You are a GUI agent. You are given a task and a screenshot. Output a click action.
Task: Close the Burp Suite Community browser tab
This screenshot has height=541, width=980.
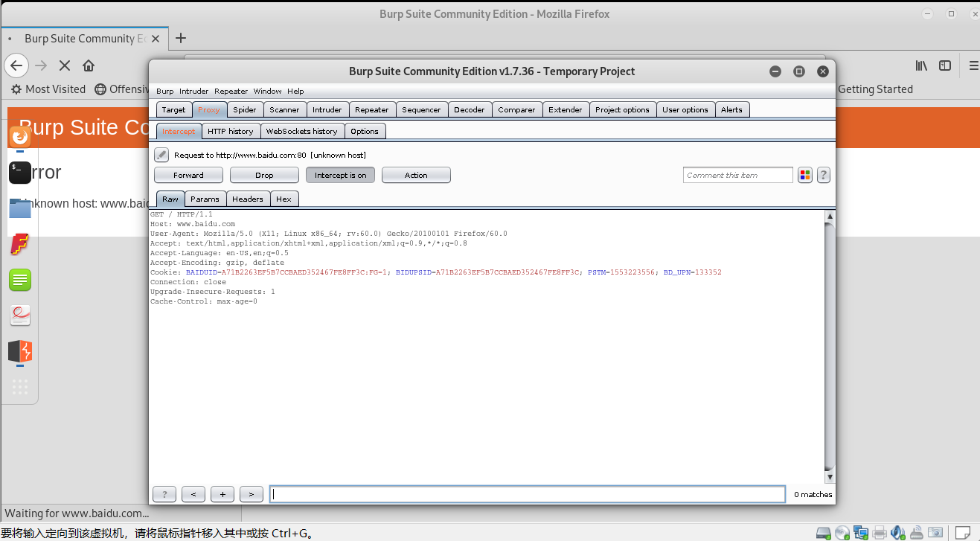[156, 39]
